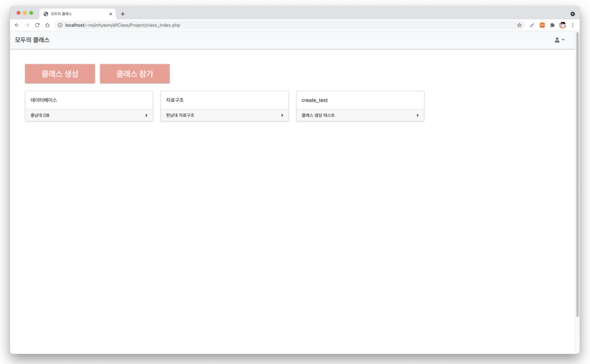The image size is (590, 364).
Task: Open the user account dropdown
Action: pyautogui.click(x=559, y=40)
